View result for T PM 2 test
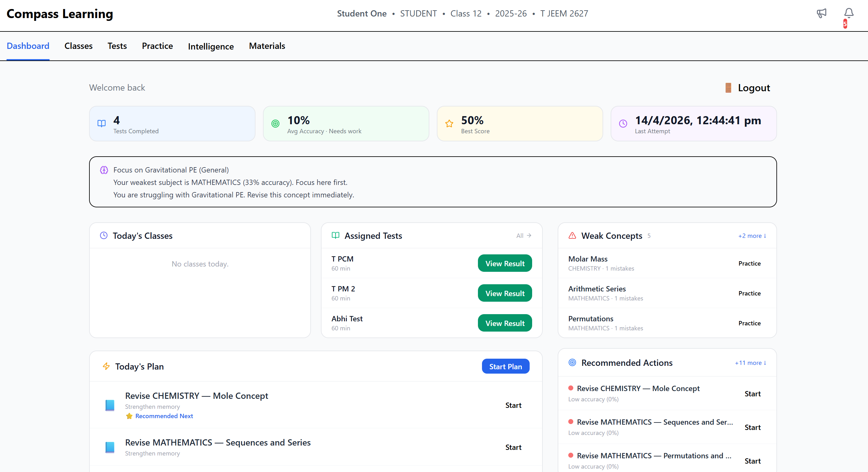This screenshot has width=868, height=472. (505, 294)
